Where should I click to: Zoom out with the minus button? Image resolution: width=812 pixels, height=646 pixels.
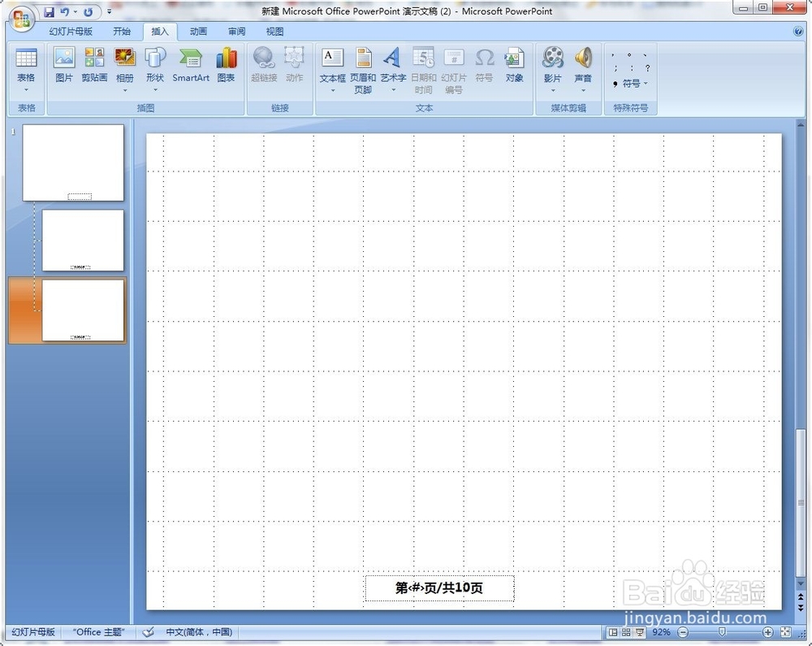click(x=683, y=632)
